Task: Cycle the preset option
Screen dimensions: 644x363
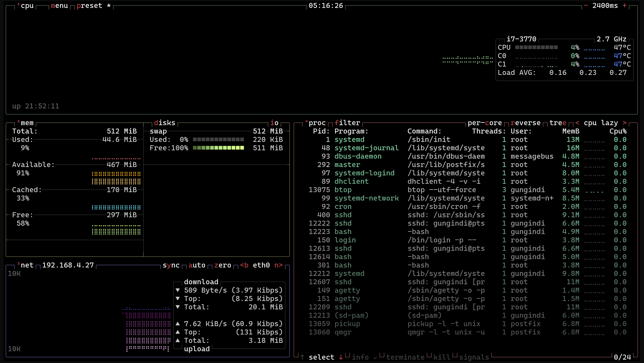Action: (93, 5)
